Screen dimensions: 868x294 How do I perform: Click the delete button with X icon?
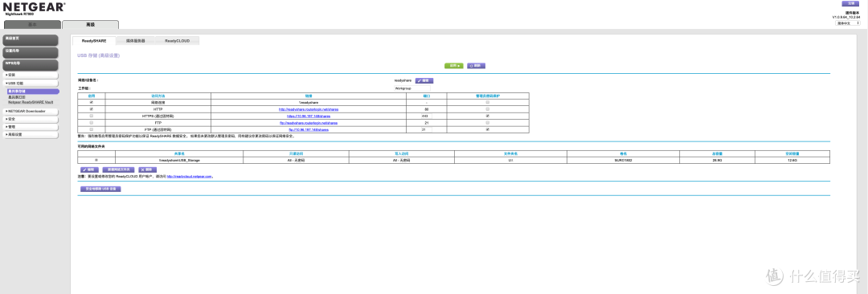point(147,169)
